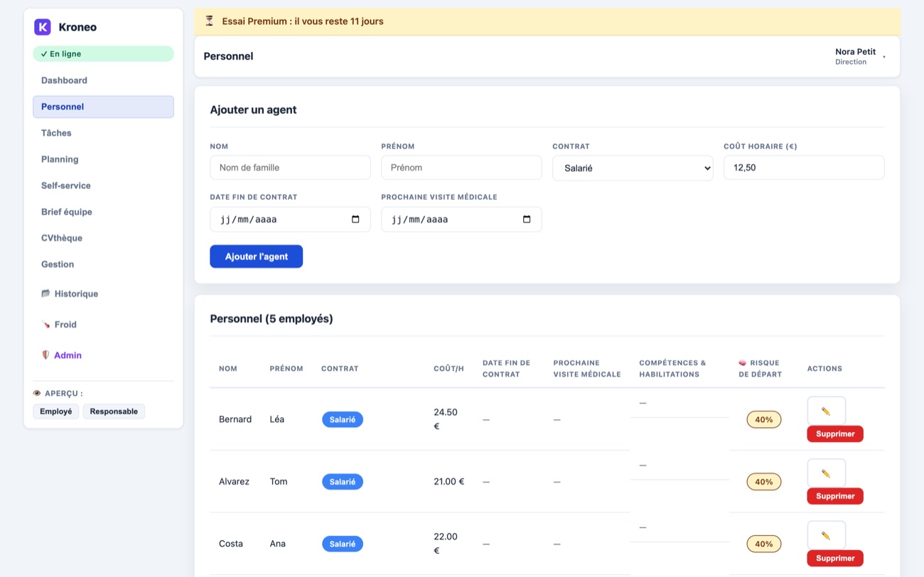
Task: Click the En ligne status badge
Action: pyautogui.click(x=103, y=54)
